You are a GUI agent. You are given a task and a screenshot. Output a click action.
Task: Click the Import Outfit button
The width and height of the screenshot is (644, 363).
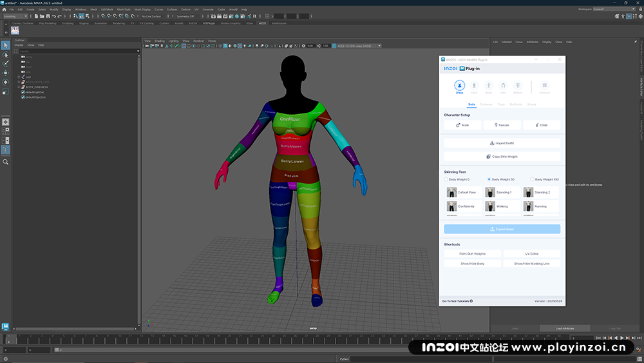(502, 143)
